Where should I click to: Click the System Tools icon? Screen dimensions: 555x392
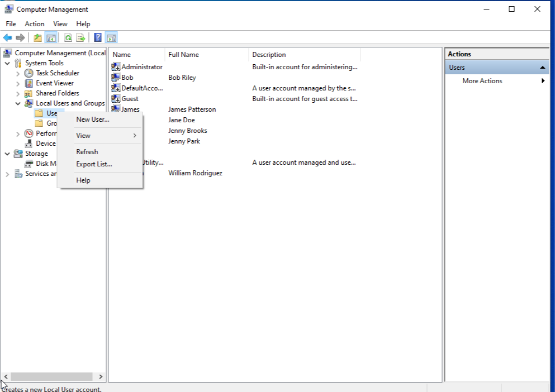18,63
